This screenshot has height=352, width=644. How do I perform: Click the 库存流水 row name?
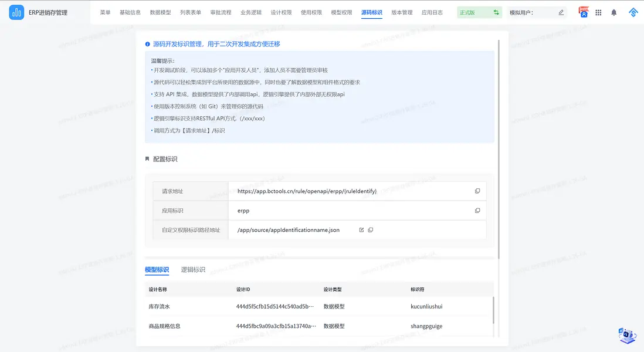click(x=160, y=306)
